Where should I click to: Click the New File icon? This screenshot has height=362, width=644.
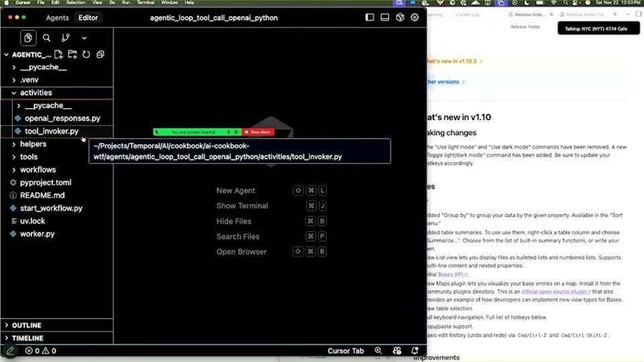pos(59,54)
